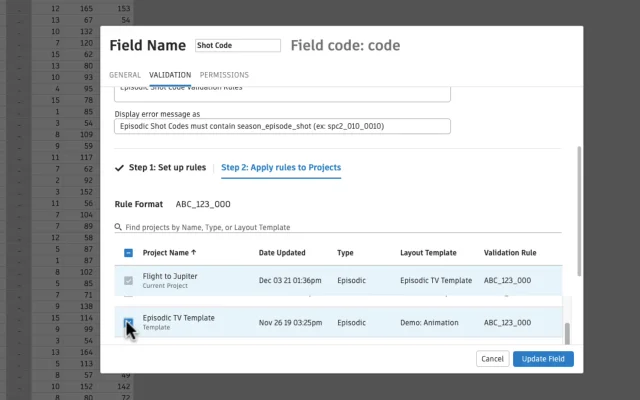This screenshot has width=640, height=400.
Task: Click the Field Name input box
Action: coord(238,46)
